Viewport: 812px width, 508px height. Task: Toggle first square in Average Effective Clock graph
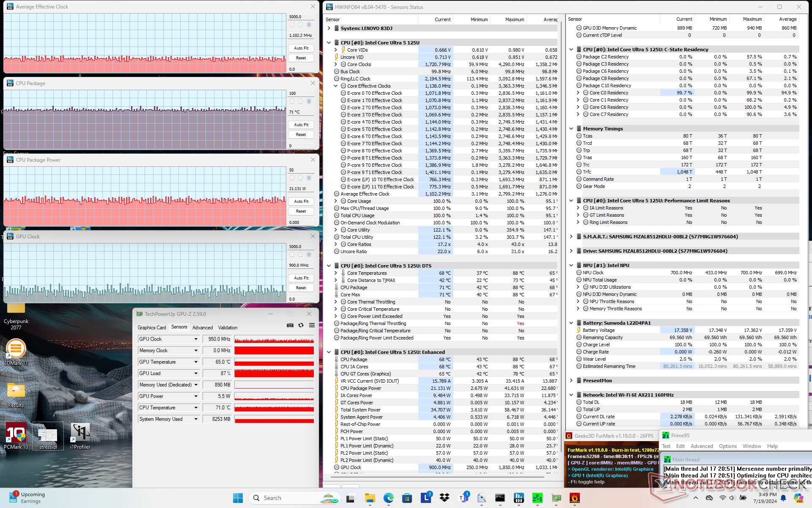click(292, 25)
